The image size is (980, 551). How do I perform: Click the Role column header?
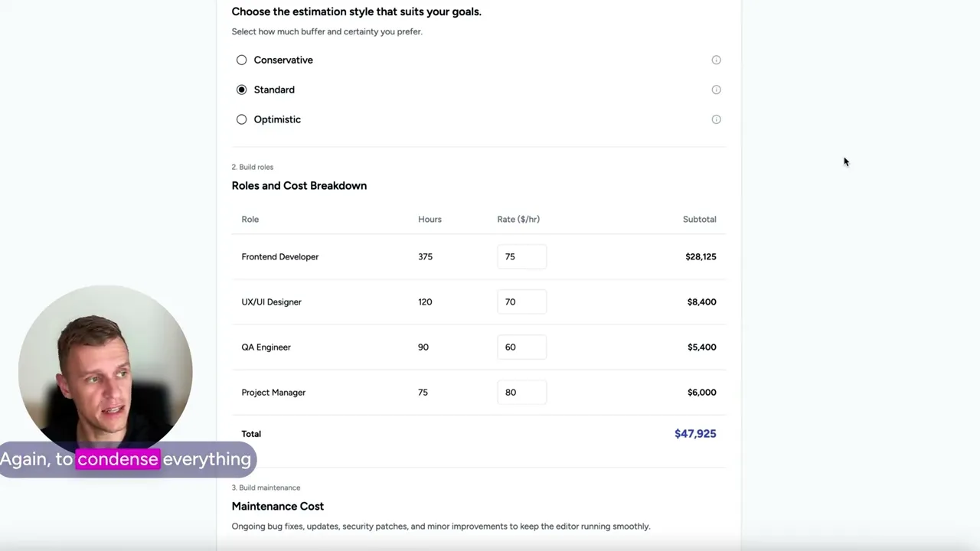click(250, 219)
